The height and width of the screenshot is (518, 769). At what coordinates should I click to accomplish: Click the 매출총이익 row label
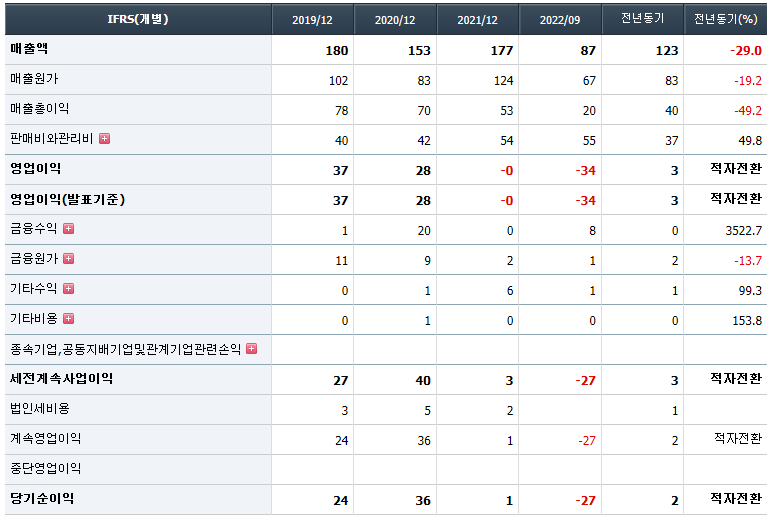coord(39,108)
